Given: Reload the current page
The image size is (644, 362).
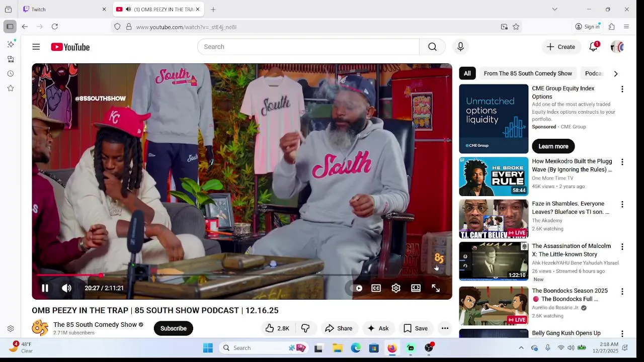Looking at the screenshot, I should (55, 27).
